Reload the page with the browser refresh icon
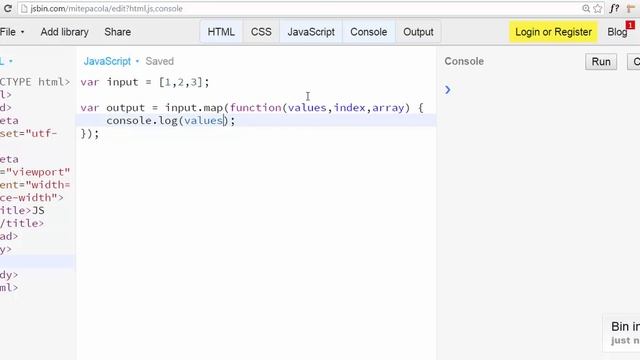640x360 pixels. tap(8, 8)
